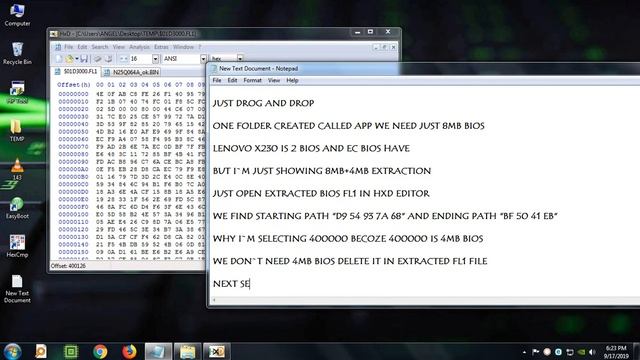This screenshot has height=360, width=640.
Task: Open the Windows Start menu
Action: (12, 351)
